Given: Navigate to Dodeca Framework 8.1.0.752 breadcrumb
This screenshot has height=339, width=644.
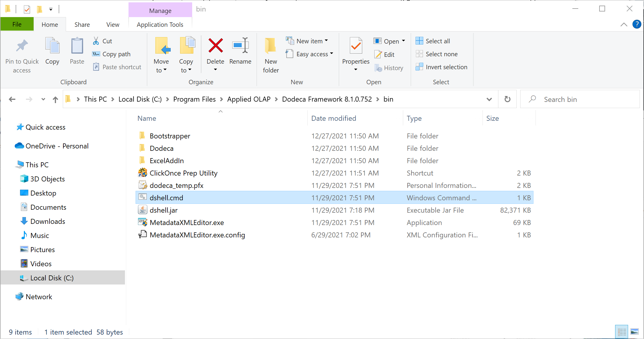Looking at the screenshot, I should (x=327, y=99).
